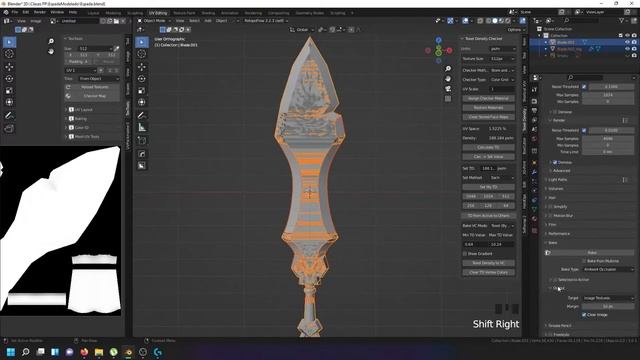The width and height of the screenshot is (640, 360).
Task: Enable the Show Gradient checkbox
Action: click(465, 253)
